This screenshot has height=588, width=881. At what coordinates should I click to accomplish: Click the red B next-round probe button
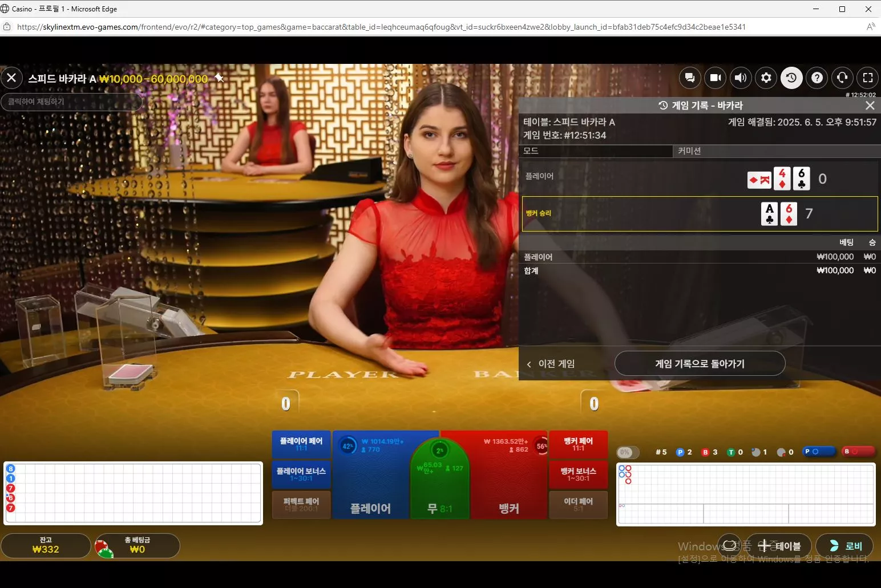[859, 452]
